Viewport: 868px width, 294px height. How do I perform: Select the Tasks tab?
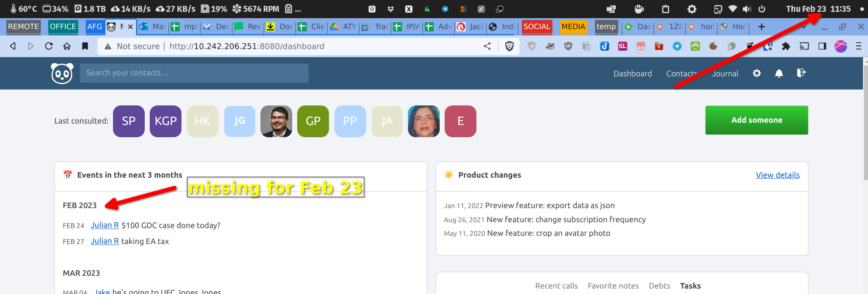690,286
